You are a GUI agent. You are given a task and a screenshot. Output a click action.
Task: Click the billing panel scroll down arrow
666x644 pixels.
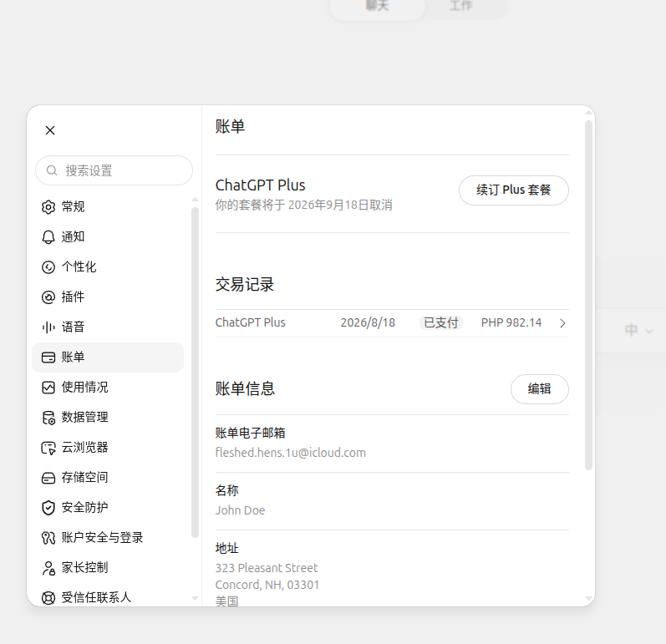point(588,599)
